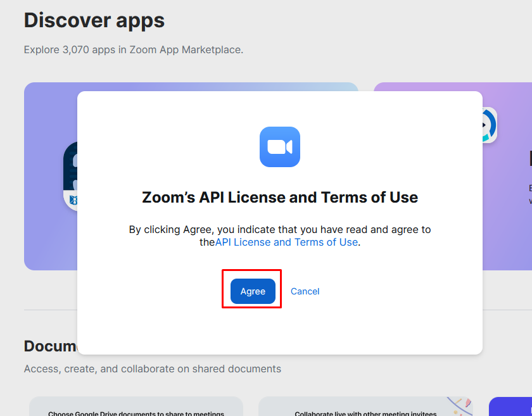The width and height of the screenshot is (532, 416).
Task: Open the API License and Terms of Use link
Action: pyautogui.click(x=286, y=242)
